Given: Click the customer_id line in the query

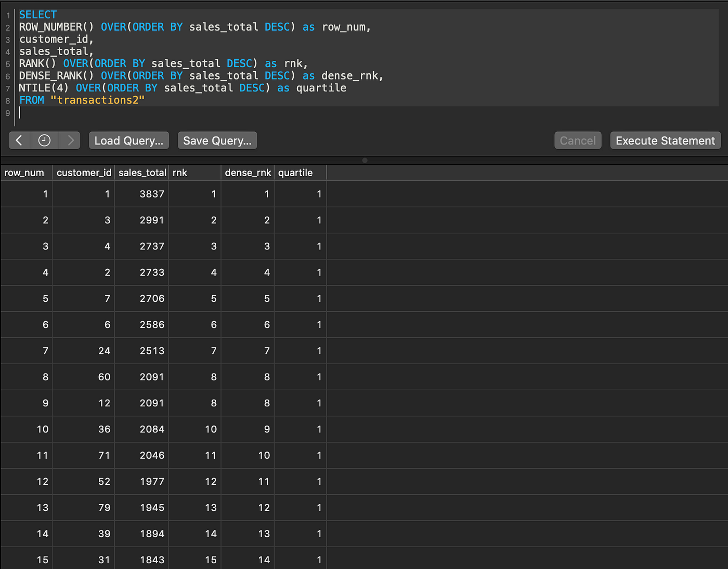Looking at the screenshot, I should 56,39.
